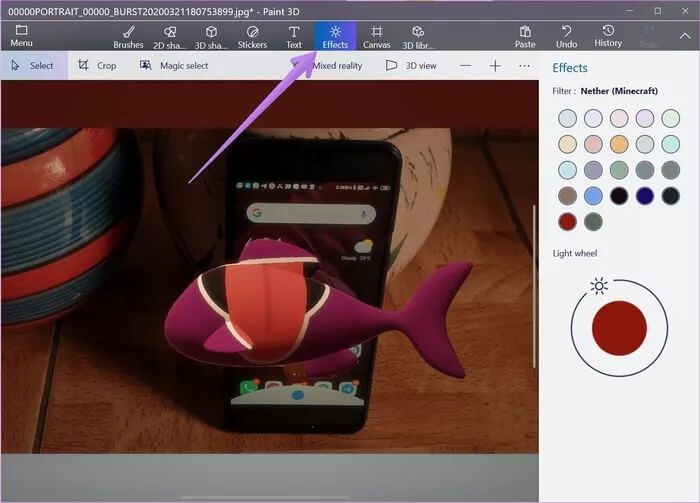Click the Paste button
700x503 pixels.
(x=525, y=37)
